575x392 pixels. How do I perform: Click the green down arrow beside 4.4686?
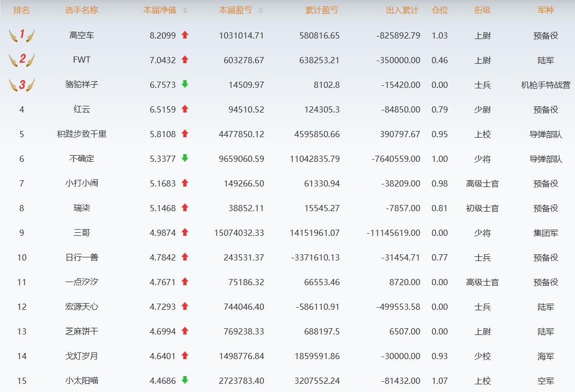(185, 380)
